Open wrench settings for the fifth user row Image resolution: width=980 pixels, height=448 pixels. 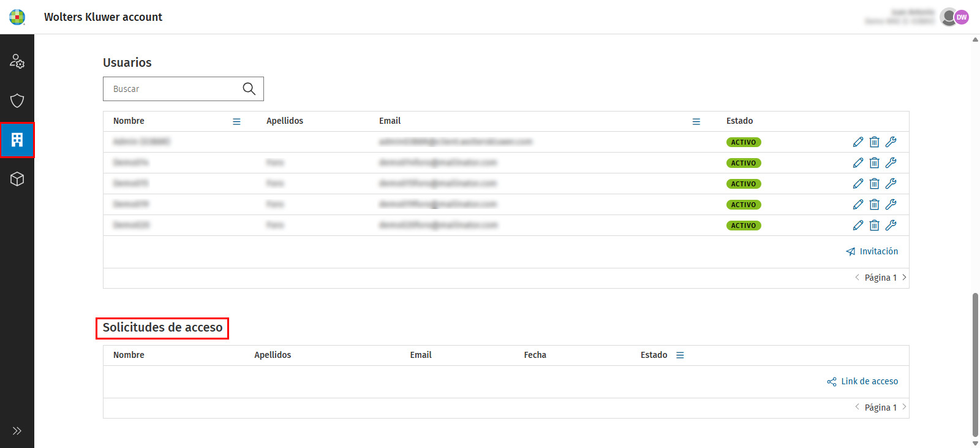tap(891, 226)
